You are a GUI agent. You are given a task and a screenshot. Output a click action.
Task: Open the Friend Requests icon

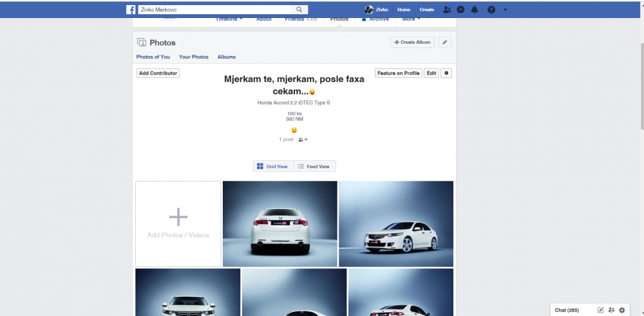coord(447,10)
